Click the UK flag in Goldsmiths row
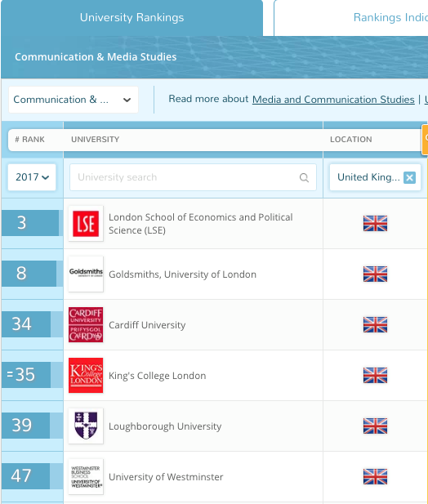Image resolution: width=428 pixels, height=504 pixels. [375, 274]
